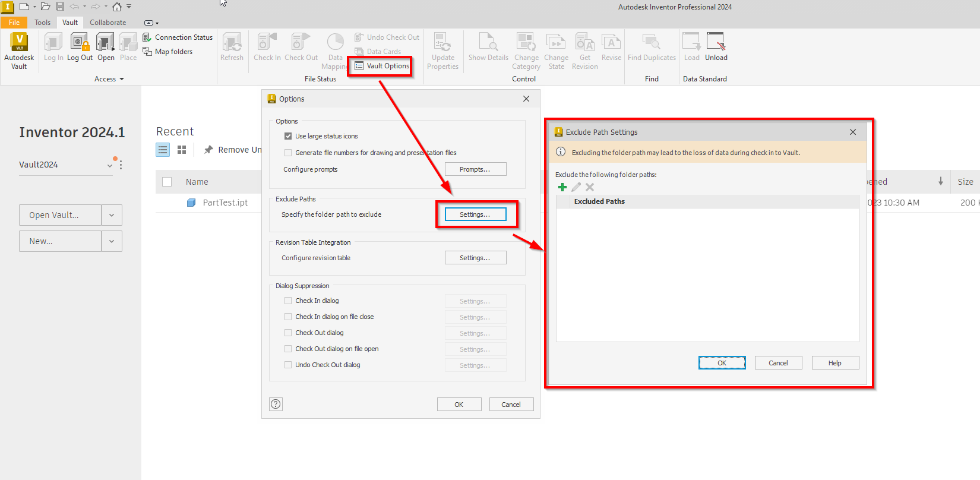Click the Log Out ribbon icon

point(80,48)
